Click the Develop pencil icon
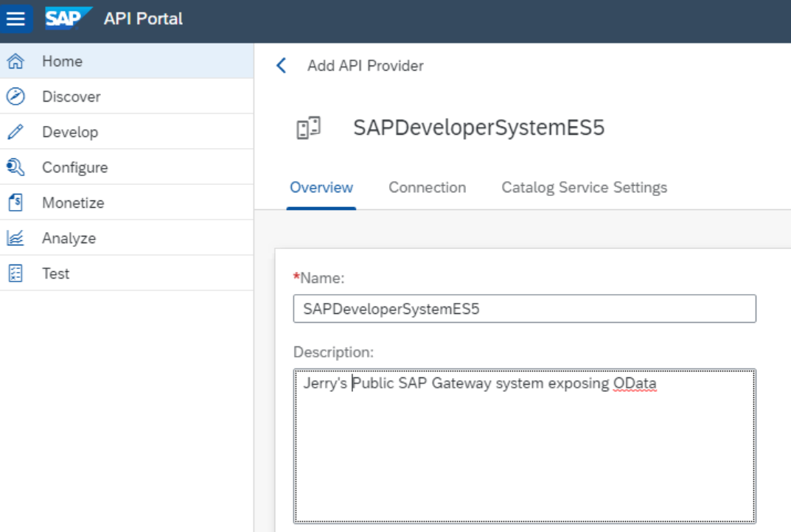 (x=15, y=132)
